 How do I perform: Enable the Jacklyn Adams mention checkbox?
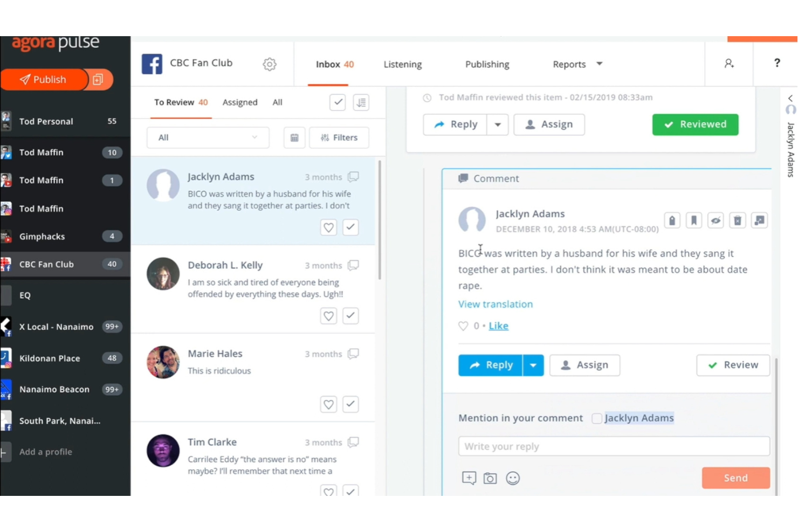(597, 418)
